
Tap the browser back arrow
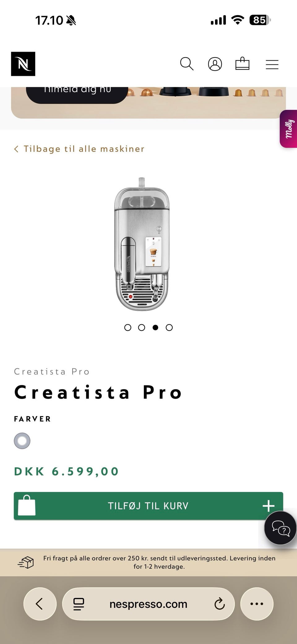click(x=40, y=604)
